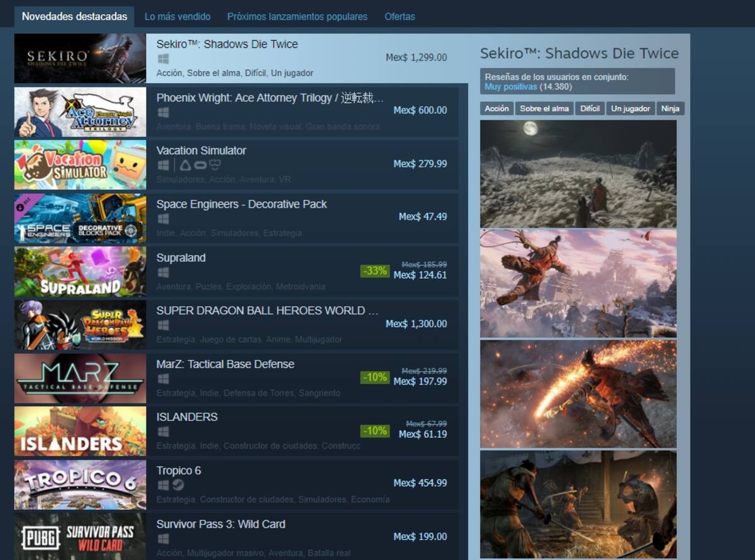Viewport: 755px width, 560px height.
Task: Click Space Engineers price Mex$ 47.49
Action: point(423,216)
